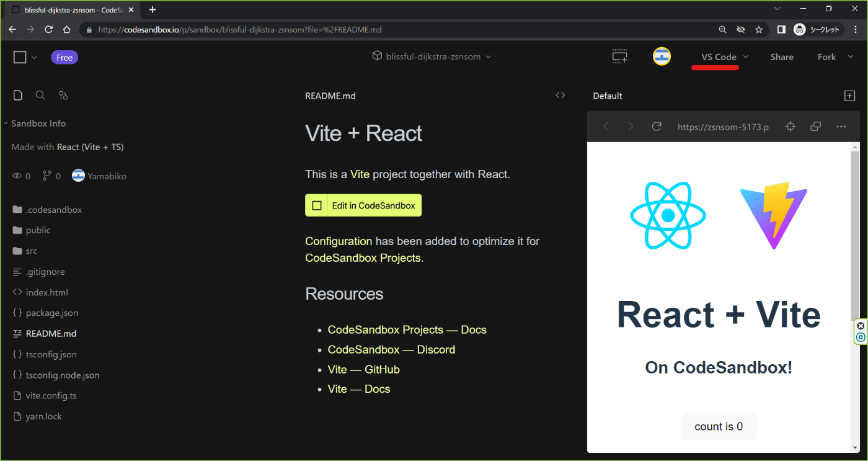Click the Fork button
The width and height of the screenshot is (868, 461).
point(826,57)
